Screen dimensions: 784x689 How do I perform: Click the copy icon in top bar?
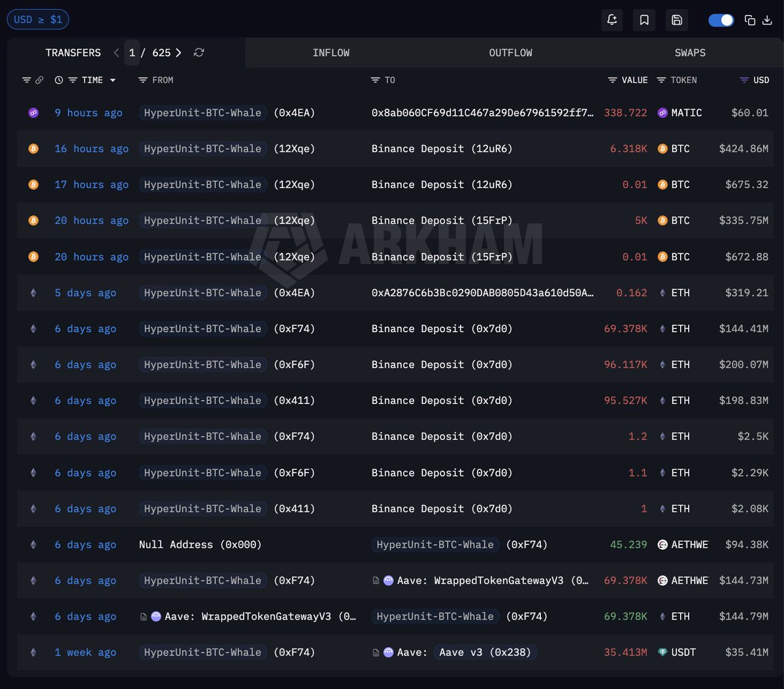coord(750,20)
